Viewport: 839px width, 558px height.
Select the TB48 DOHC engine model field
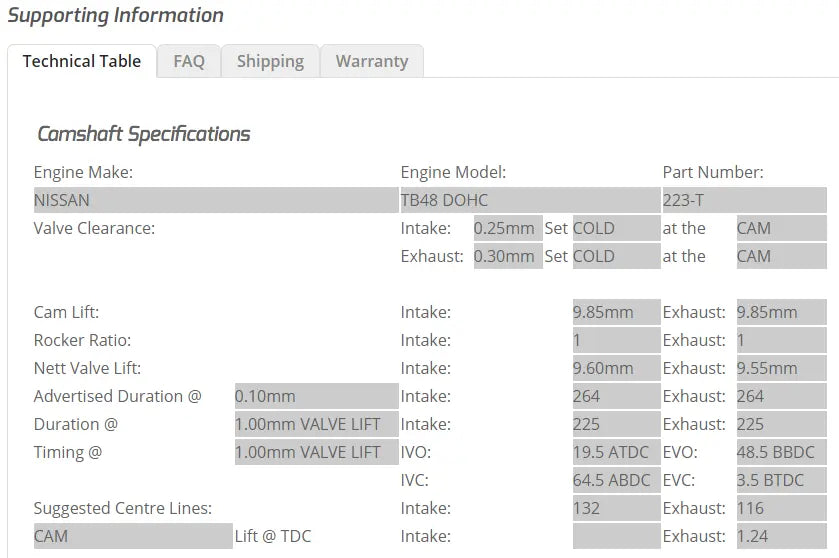point(530,200)
